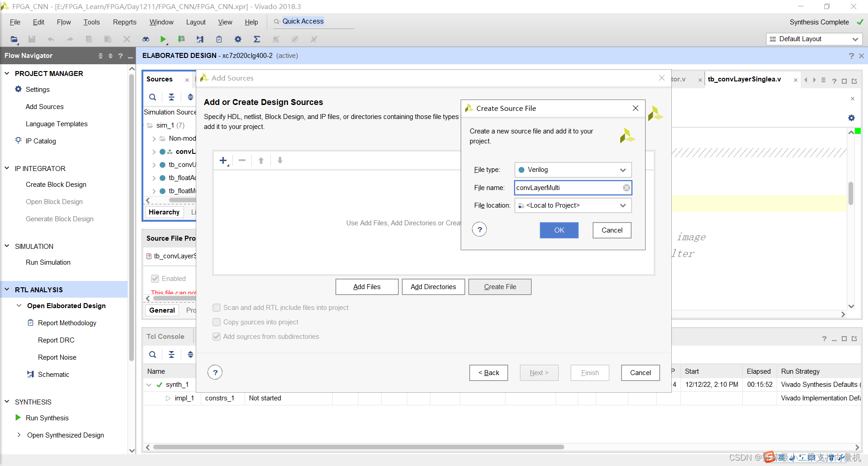
Task: Toggle Add sources from subdirectories checkbox
Action: 217,337
